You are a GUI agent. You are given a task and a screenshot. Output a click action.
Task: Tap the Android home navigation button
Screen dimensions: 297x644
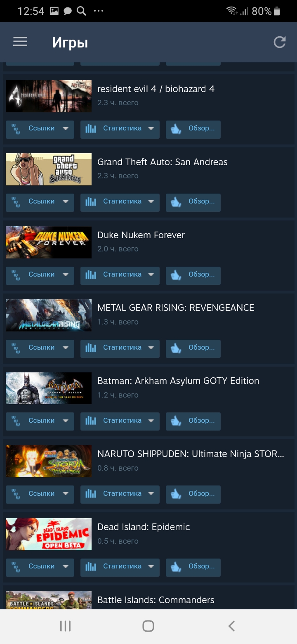coord(148,626)
